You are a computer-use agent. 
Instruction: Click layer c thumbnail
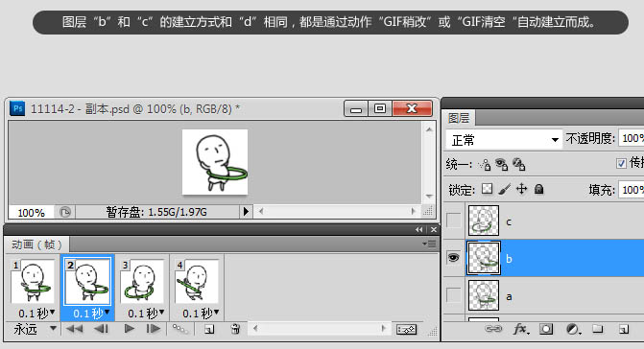click(484, 221)
